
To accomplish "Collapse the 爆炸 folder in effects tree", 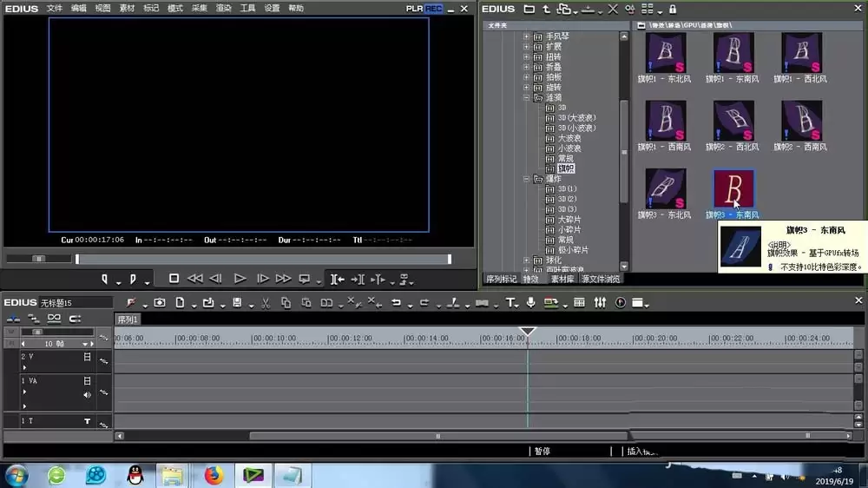I will [527, 179].
